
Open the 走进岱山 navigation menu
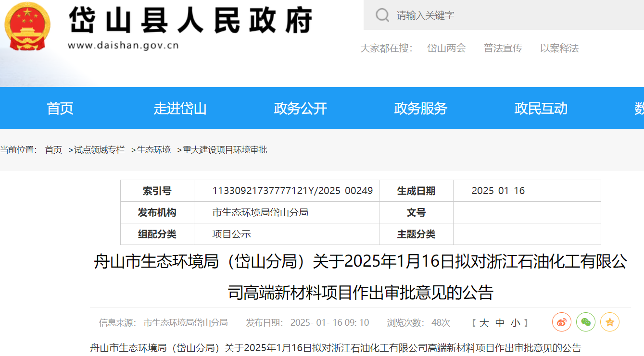pyautogui.click(x=180, y=108)
